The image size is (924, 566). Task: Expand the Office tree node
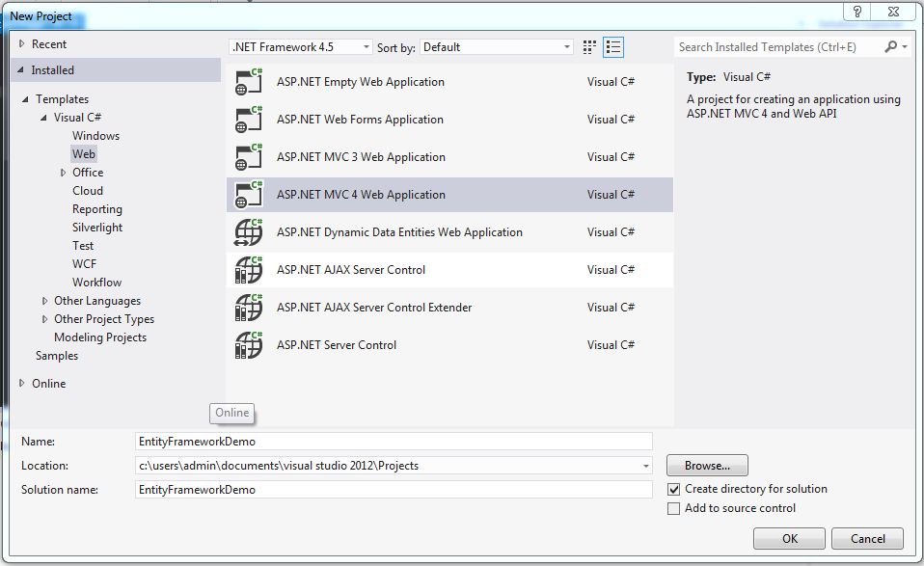point(63,173)
